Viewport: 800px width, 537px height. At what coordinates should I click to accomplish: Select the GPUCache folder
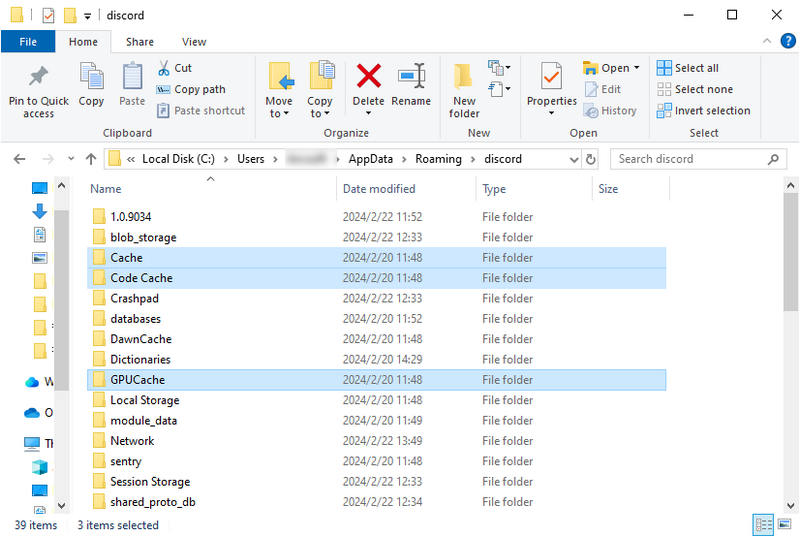(377, 380)
